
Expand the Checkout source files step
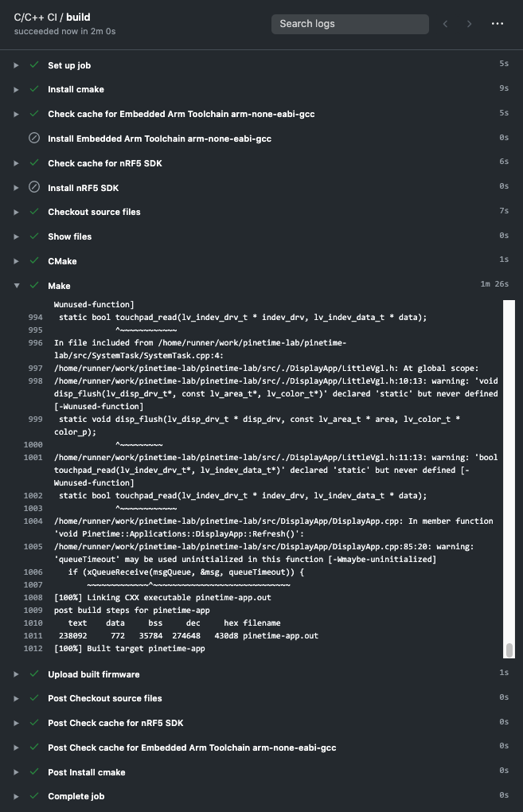[x=16, y=212]
